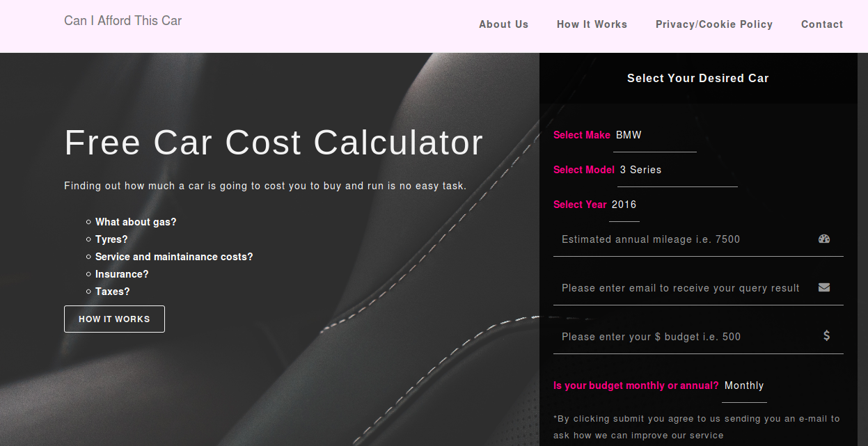Screen dimensions: 868x446
Task: Click the envelope icon in the email field
Action: click(824, 287)
